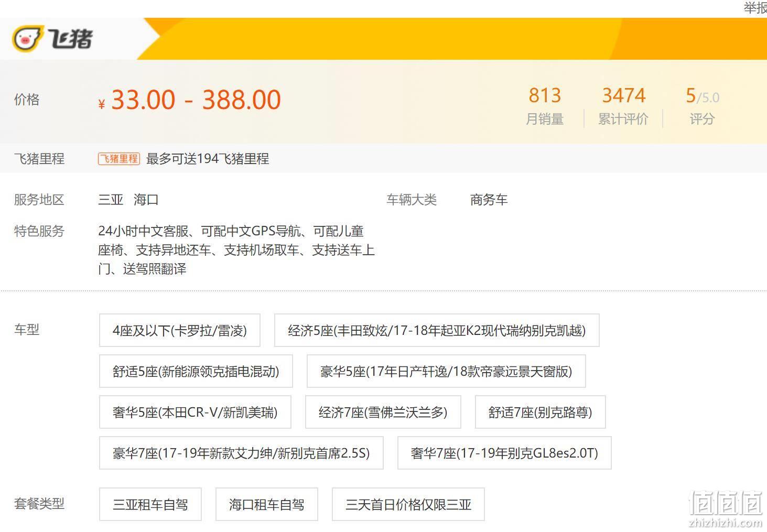Select 经济7座(雪佛兰沃兰多) option
The width and height of the screenshot is (767, 532).
[383, 412]
